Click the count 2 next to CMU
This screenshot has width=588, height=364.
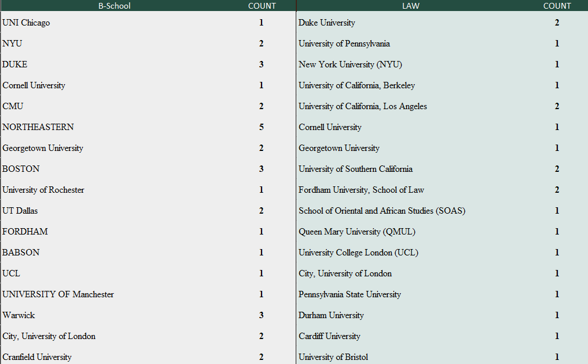tap(261, 106)
